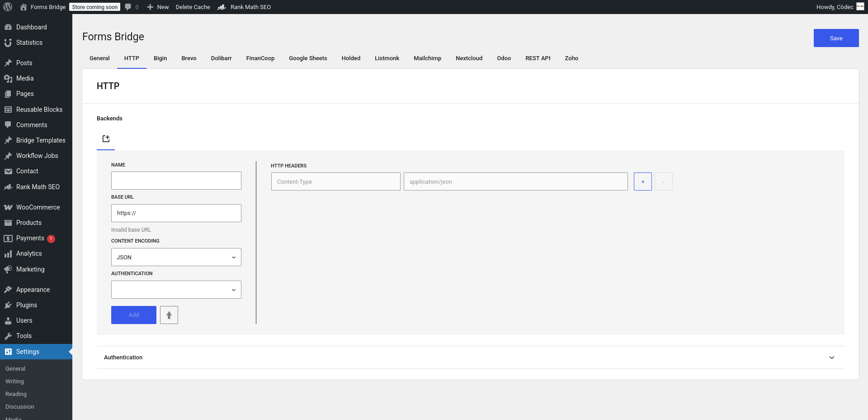The height and width of the screenshot is (420, 868).
Task: Go to Pages in sidebar
Action: click(x=36, y=94)
